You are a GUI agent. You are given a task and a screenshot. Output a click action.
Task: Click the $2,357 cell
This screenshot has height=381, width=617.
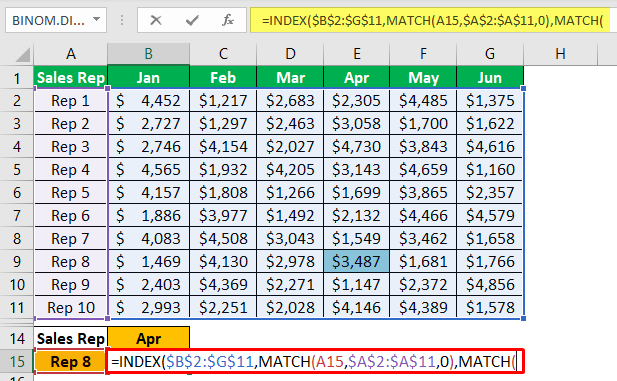click(x=490, y=193)
